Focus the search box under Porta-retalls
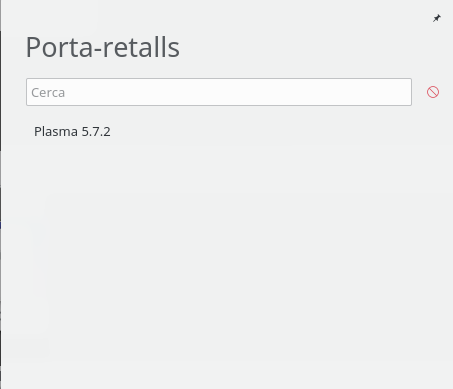The image size is (453, 389). tap(219, 92)
